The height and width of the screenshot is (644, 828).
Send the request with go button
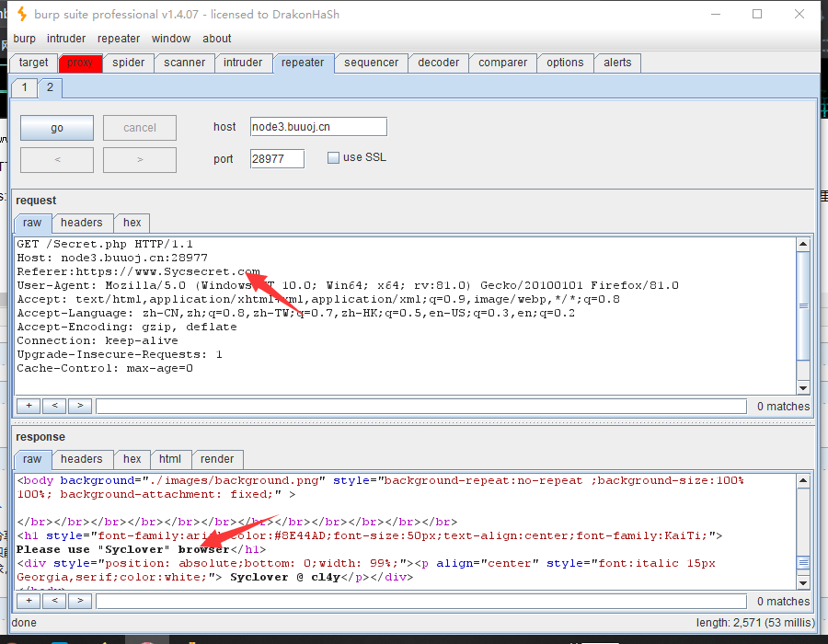coord(57,128)
